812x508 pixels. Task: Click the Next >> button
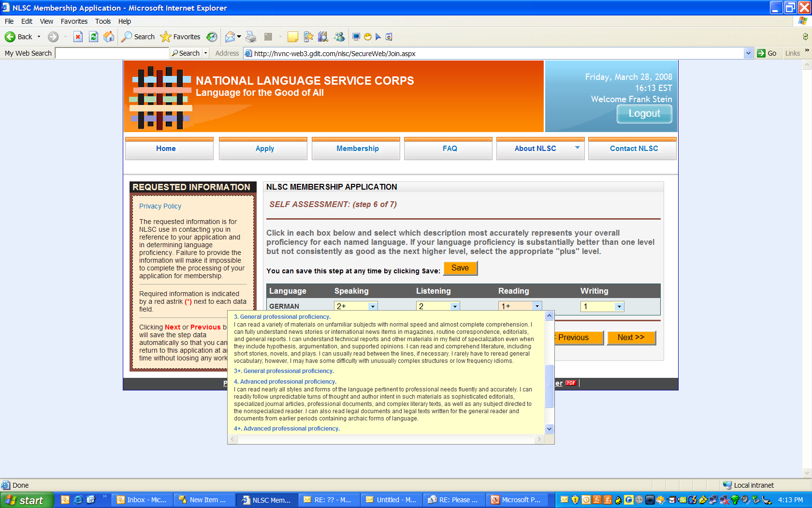pyautogui.click(x=631, y=337)
